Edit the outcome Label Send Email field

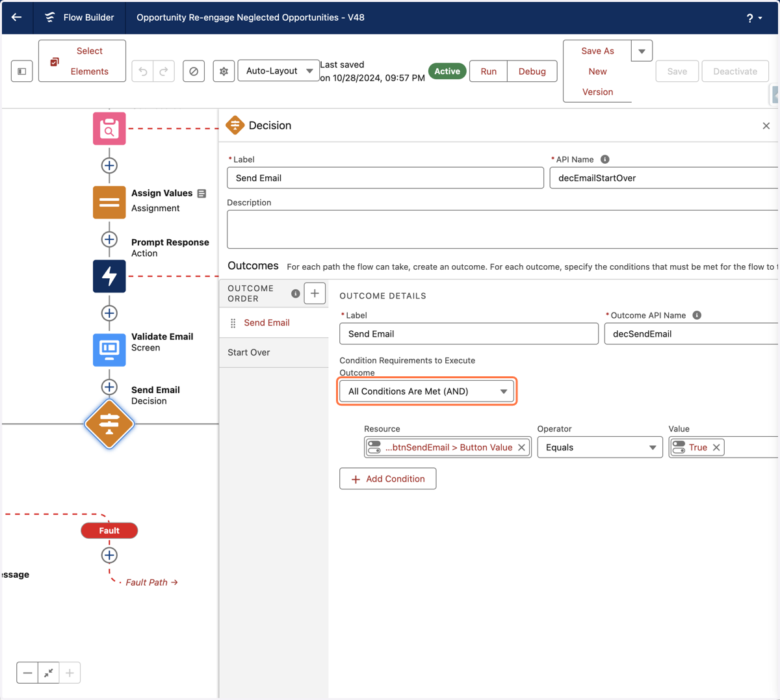tap(469, 334)
